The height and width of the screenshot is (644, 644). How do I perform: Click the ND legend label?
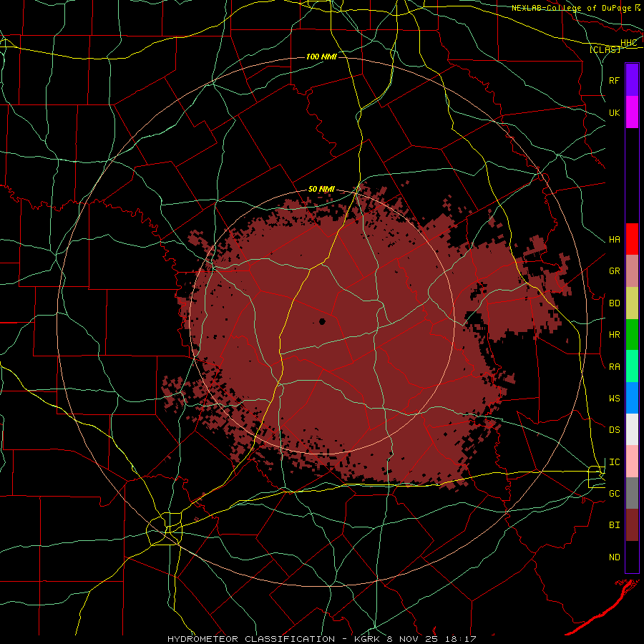pos(614,557)
